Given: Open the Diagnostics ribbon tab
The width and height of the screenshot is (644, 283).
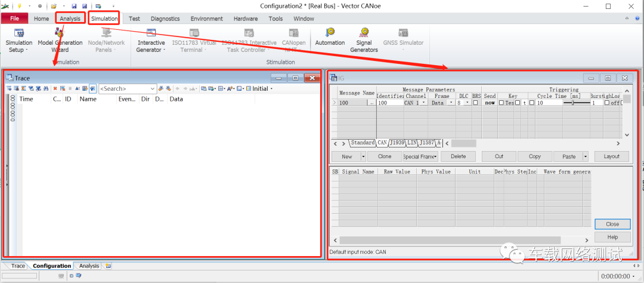Looking at the screenshot, I should click(165, 19).
